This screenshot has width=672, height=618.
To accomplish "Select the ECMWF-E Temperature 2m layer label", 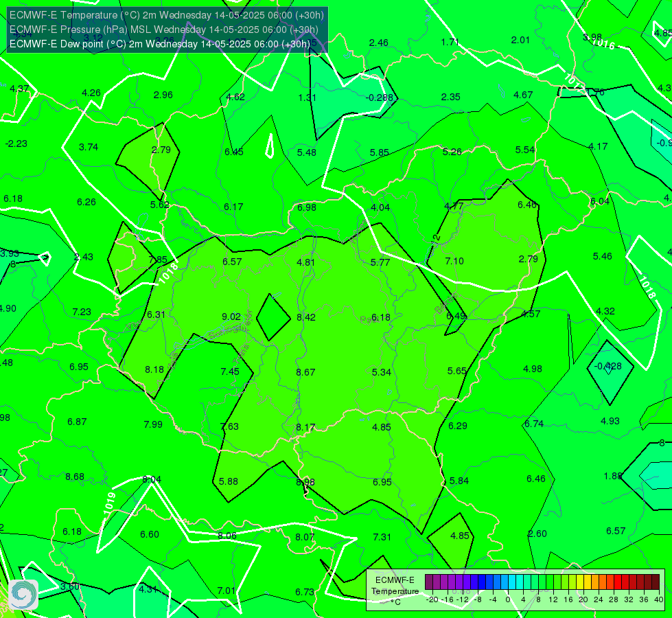I will (x=167, y=15).
